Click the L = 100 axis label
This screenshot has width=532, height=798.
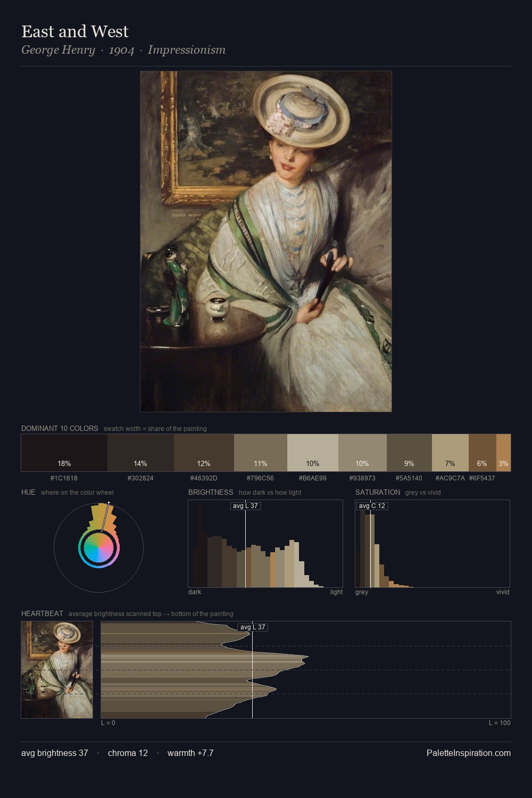tap(500, 723)
